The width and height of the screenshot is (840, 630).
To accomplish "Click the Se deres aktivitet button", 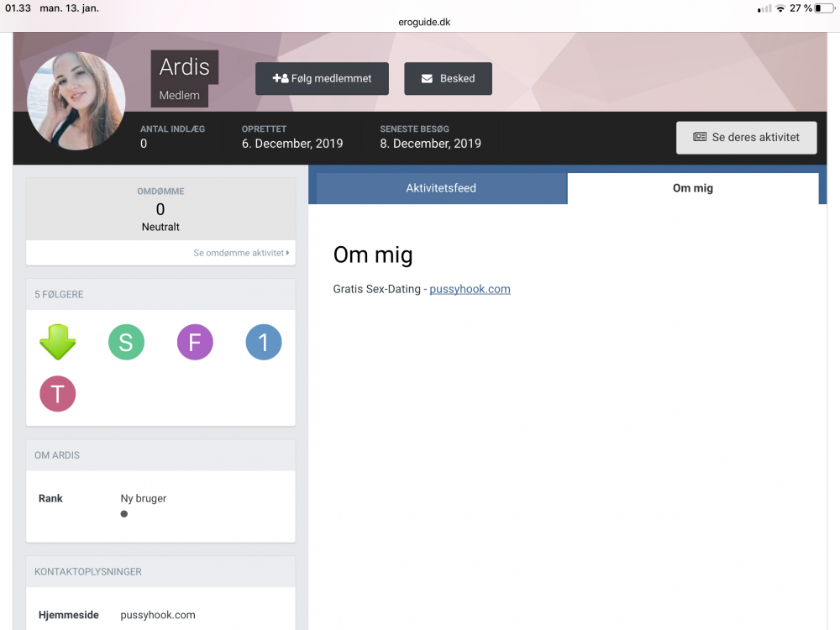I will click(746, 138).
